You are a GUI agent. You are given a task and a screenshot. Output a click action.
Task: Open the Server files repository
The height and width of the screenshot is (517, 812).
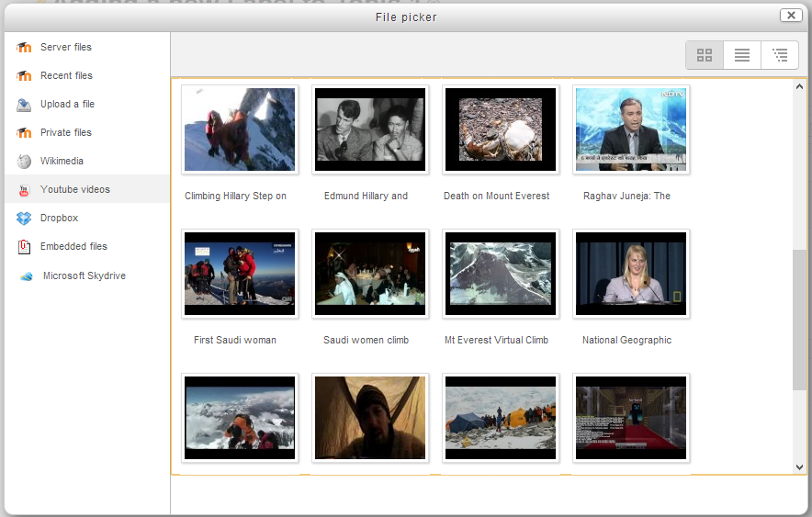tap(66, 48)
